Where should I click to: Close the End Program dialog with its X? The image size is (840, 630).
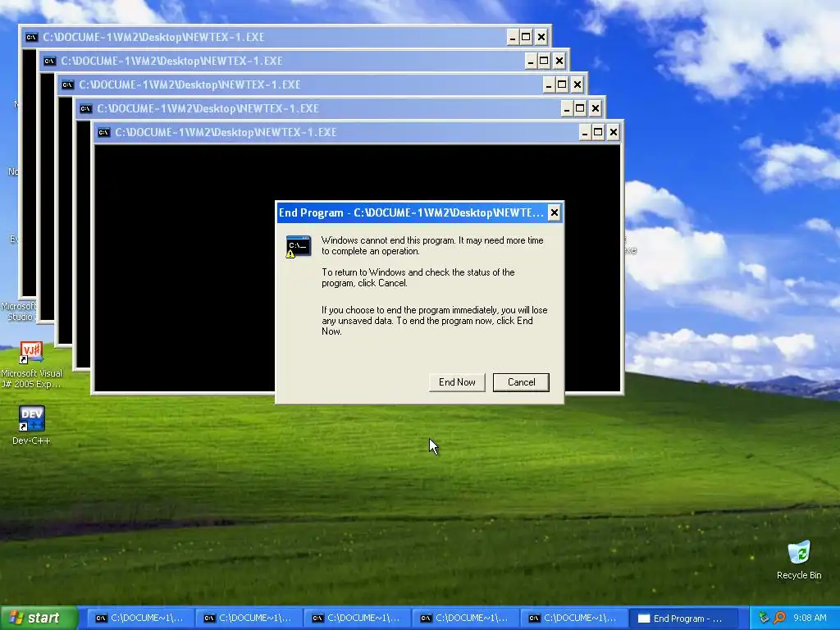pyautogui.click(x=555, y=212)
